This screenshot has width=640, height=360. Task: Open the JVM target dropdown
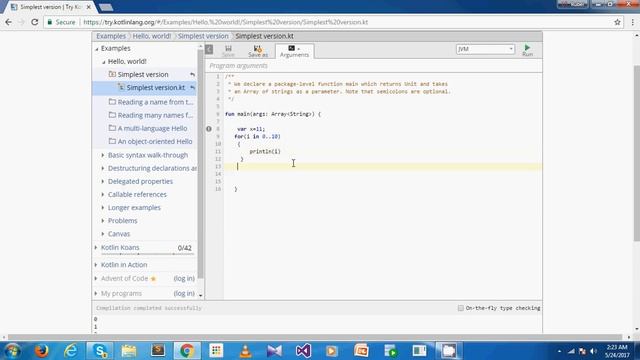(485, 49)
